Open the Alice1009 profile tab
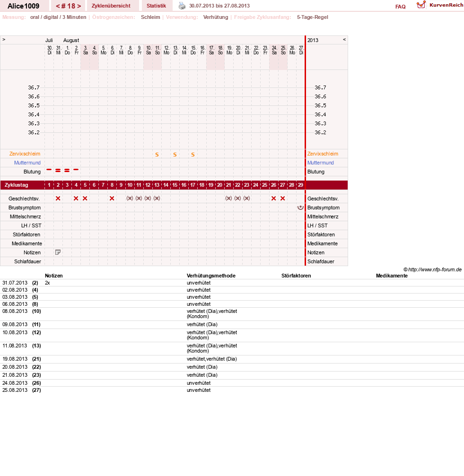This screenshot has height=476, width=464. (x=23, y=6)
